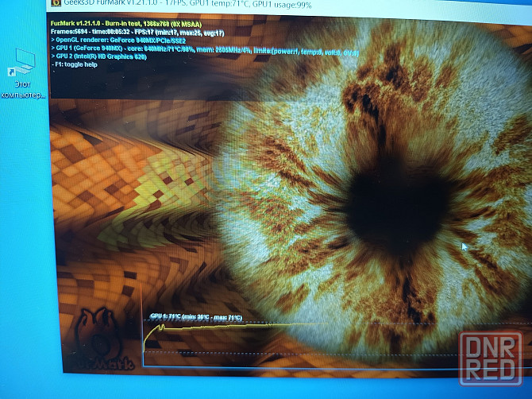Click the Этот компьютер label text
The image size is (532, 399).
(x=25, y=91)
